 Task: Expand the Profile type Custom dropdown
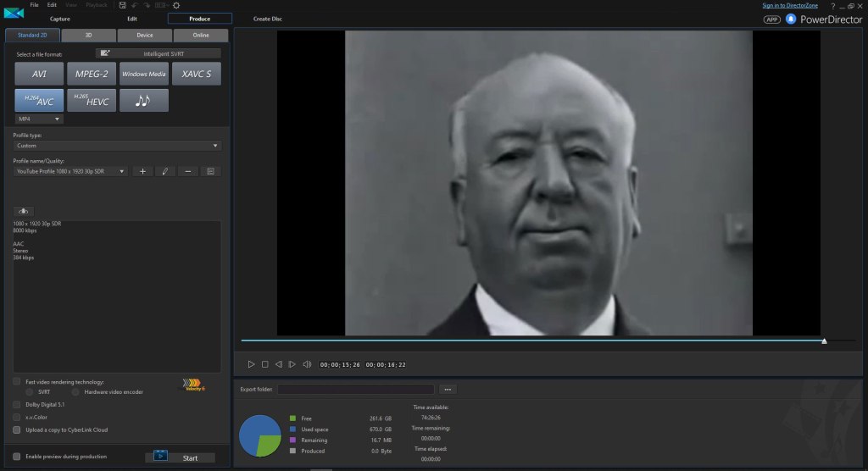coord(117,146)
